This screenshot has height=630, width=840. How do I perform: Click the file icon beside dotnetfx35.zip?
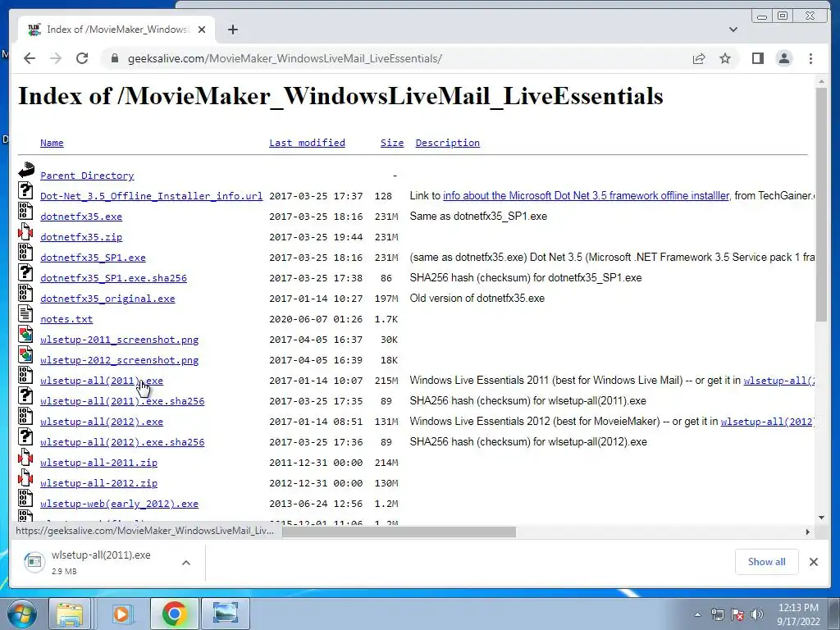(25, 232)
